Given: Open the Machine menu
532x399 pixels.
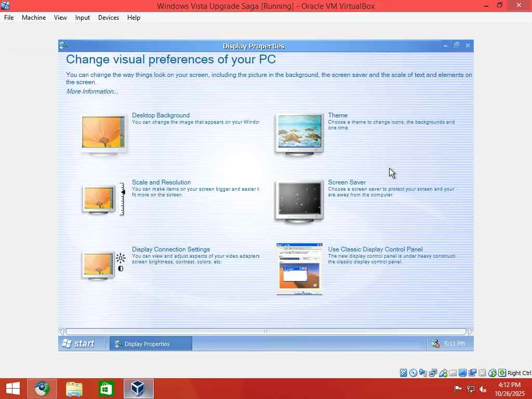Looking at the screenshot, I should point(34,18).
